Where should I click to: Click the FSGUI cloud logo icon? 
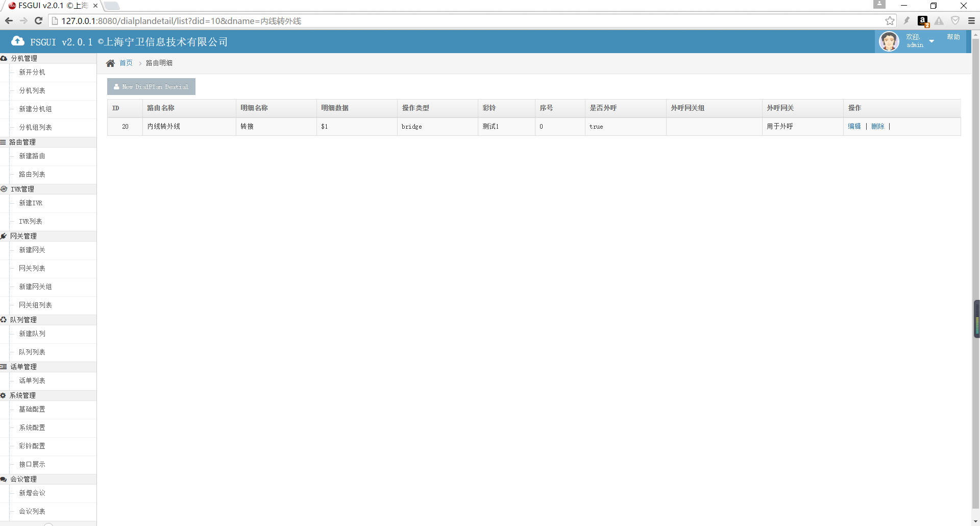point(18,41)
